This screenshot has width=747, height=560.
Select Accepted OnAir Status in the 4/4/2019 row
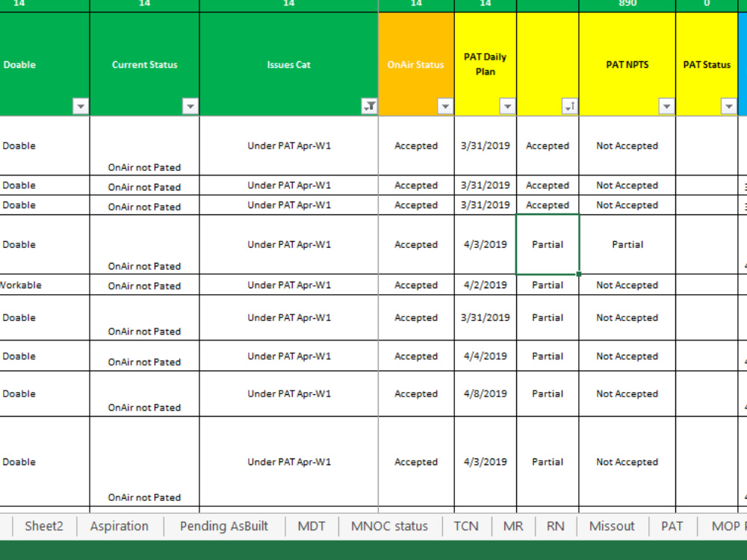click(x=416, y=355)
